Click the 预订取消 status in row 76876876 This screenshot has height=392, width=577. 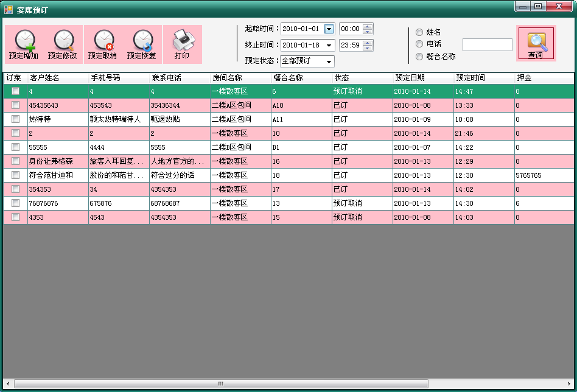[363, 203]
